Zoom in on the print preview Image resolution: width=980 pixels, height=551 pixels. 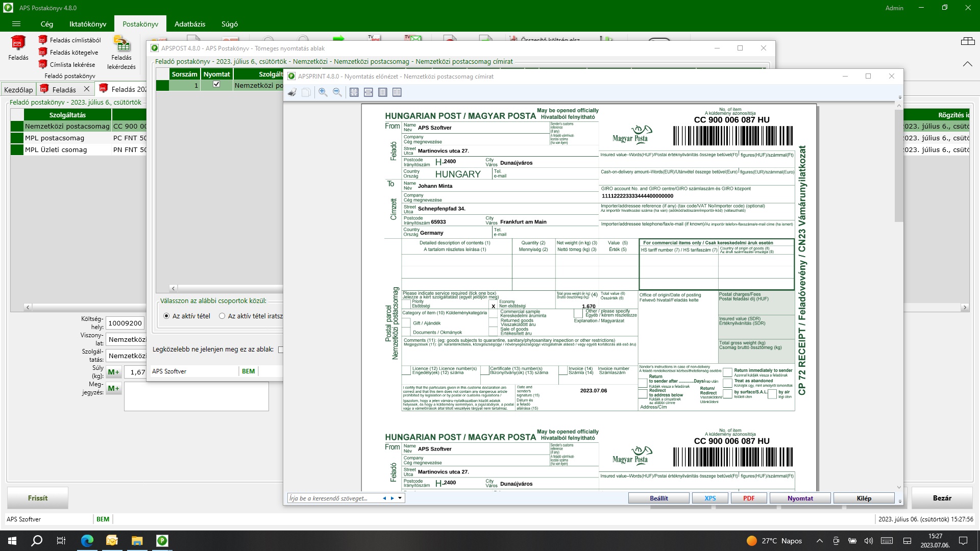323,92
